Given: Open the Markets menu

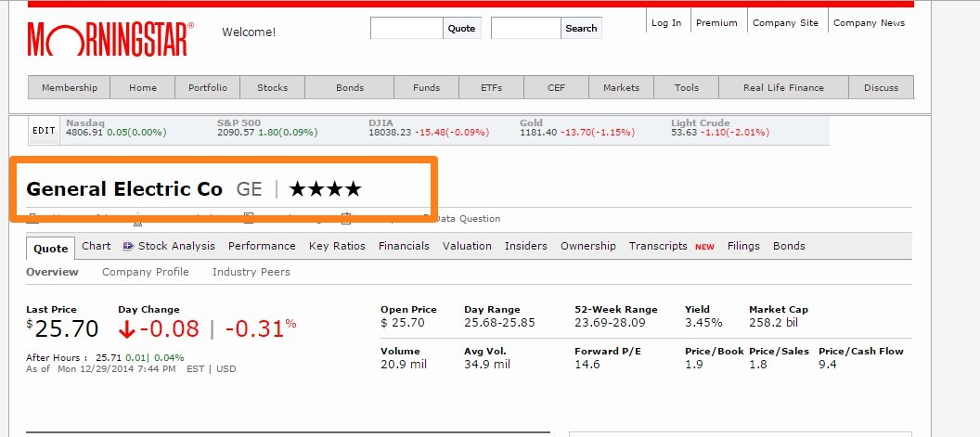Looking at the screenshot, I should pyautogui.click(x=621, y=87).
